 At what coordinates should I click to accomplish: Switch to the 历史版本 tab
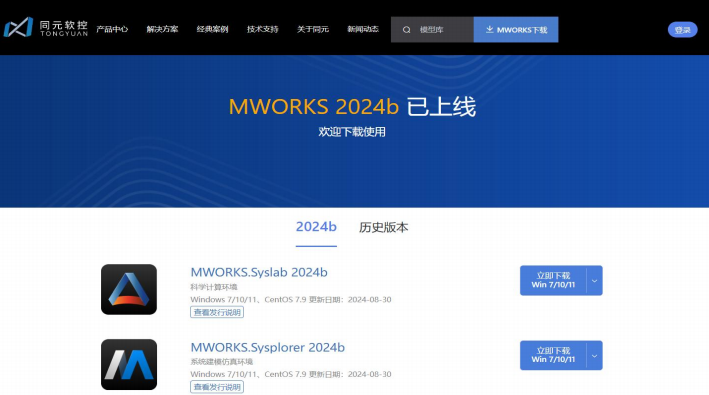[383, 227]
